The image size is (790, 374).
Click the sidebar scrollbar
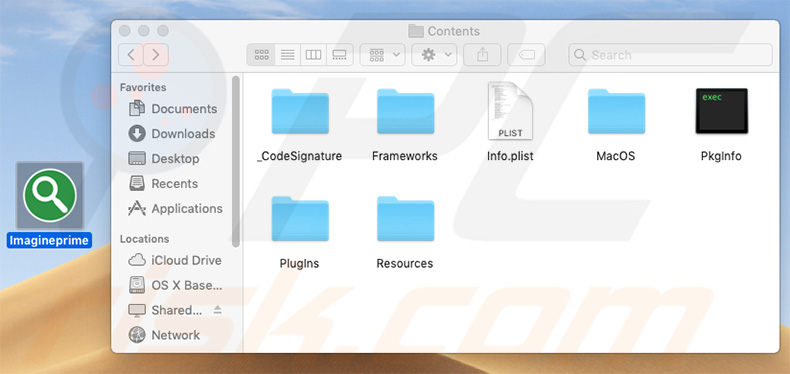tap(236, 161)
